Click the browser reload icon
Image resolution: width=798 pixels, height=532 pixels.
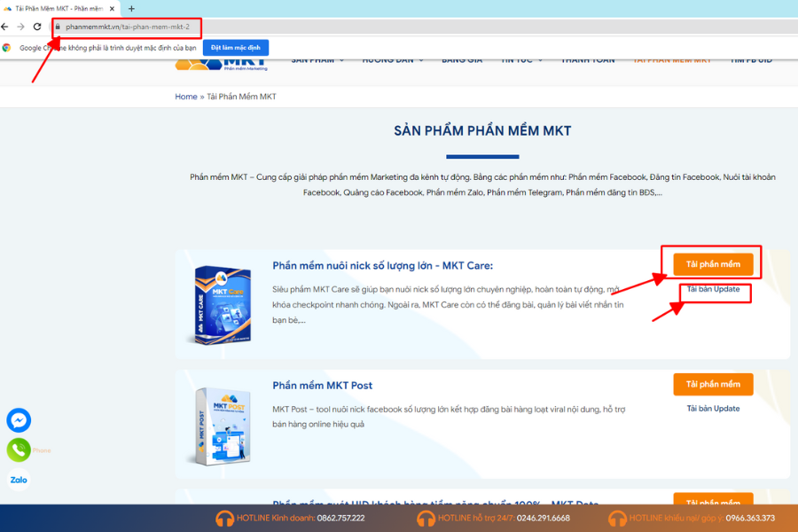(x=37, y=27)
